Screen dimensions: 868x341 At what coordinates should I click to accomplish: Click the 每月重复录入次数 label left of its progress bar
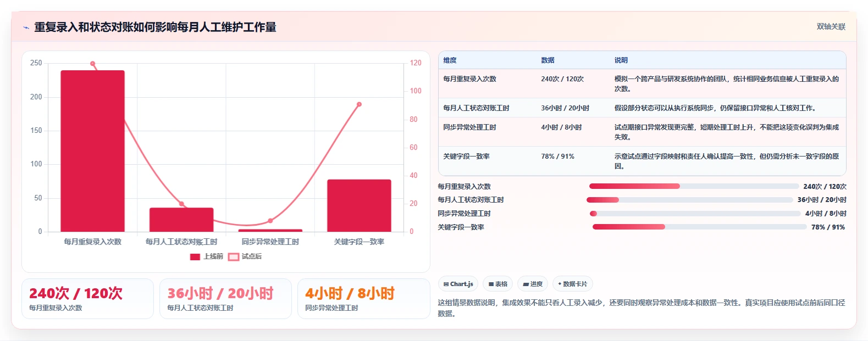click(x=464, y=187)
